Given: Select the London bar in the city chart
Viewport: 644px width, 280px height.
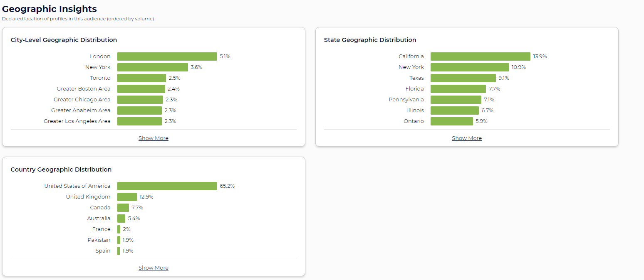Looking at the screenshot, I should point(166,56).
